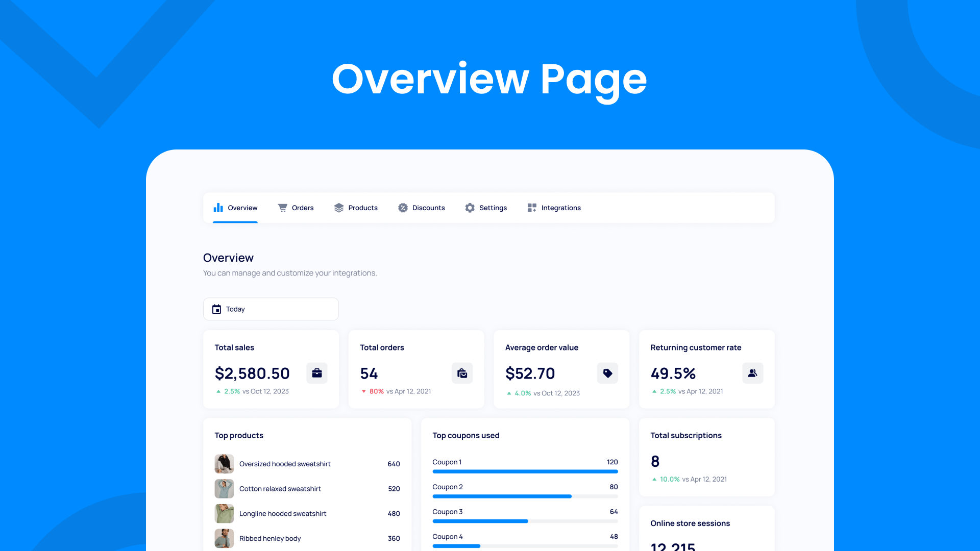Viewport: 980px width, 551px height.
Task: Click the briefcase icon in Total sales
Action: click(316, 373)
